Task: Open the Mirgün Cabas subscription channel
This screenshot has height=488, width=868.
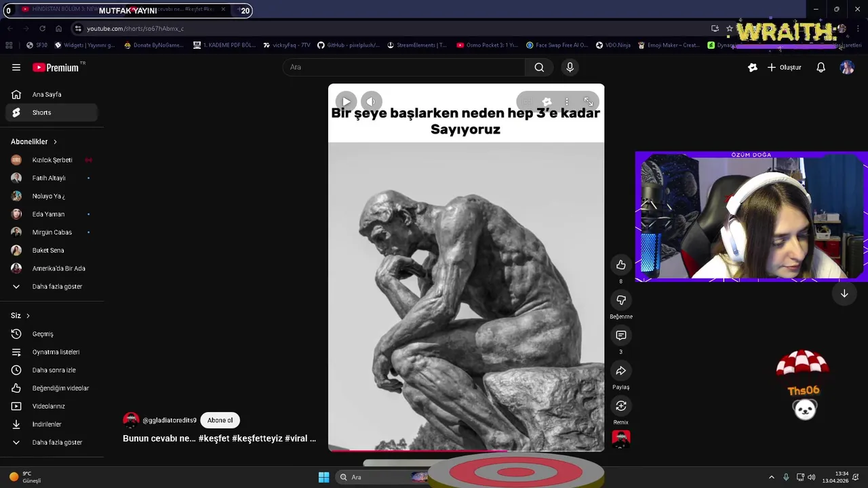Action: [x=52, y=232]
